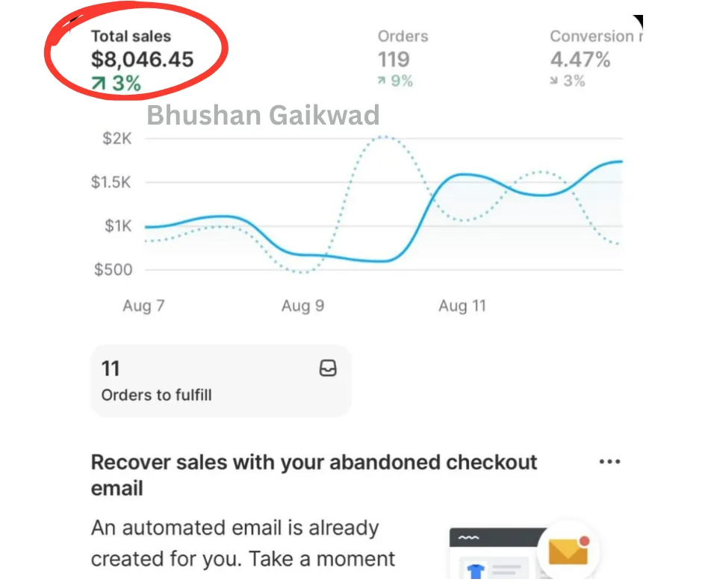This screenshot has height=588, width=702.
Task: Select the Aug 7 point on the chart
Action: [x=143, y=306]
